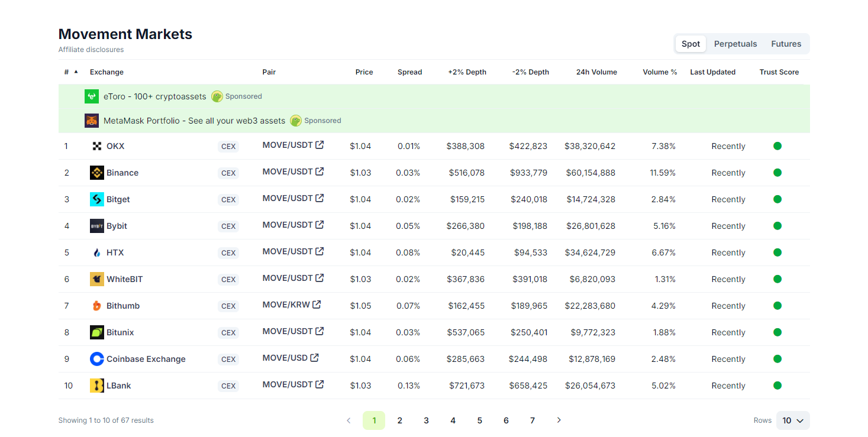868x437 pixels.
Task: Sort by the Last Updated header
Action: 712,72
